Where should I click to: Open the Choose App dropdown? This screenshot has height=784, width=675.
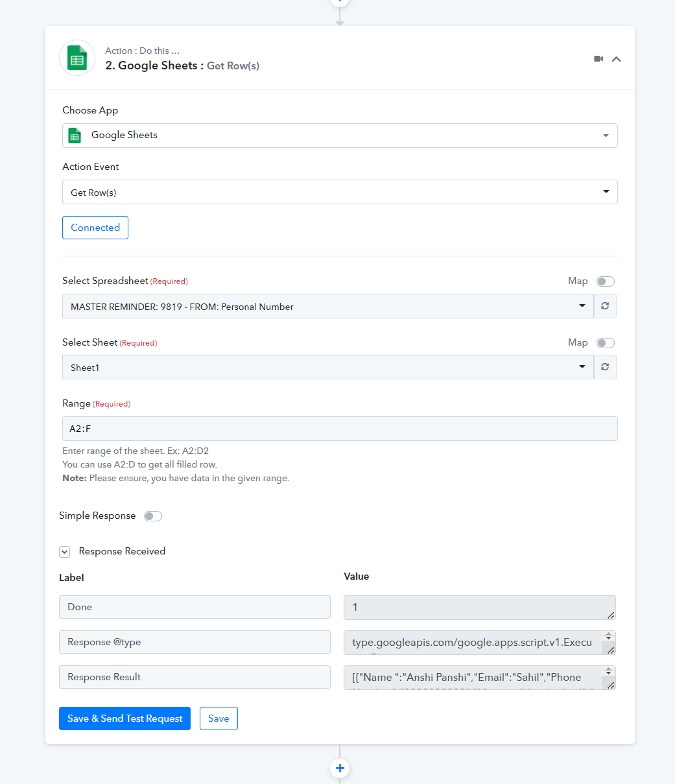[x=340, y=136]
